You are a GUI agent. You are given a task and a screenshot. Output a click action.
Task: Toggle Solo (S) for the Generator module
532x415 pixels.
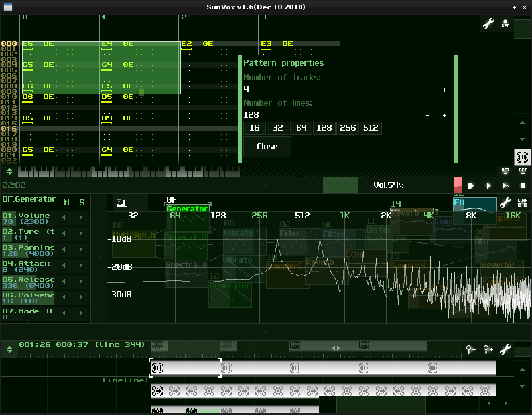(82, 203)
